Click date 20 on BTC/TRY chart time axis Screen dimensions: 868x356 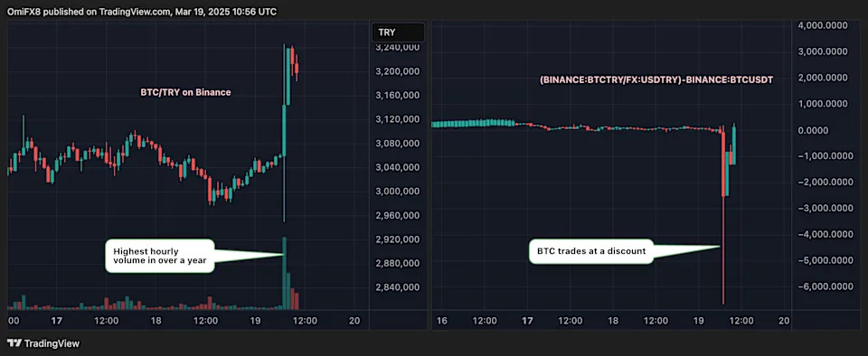tap(354, 320)
